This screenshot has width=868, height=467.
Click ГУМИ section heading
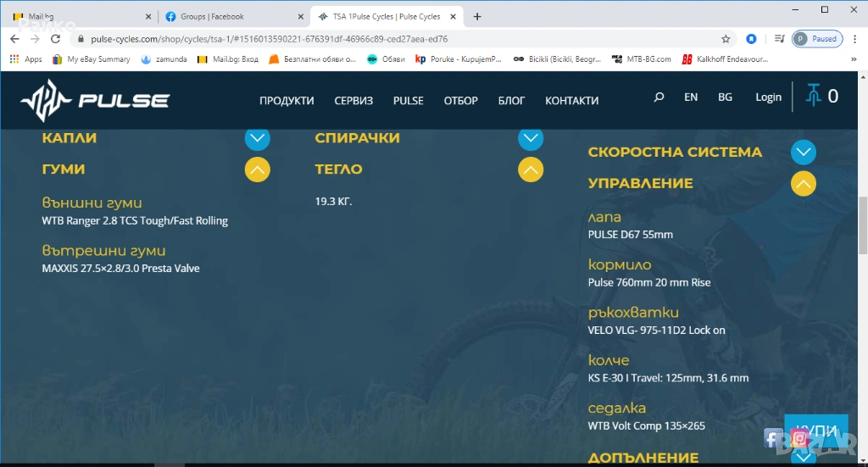point(64,170)
